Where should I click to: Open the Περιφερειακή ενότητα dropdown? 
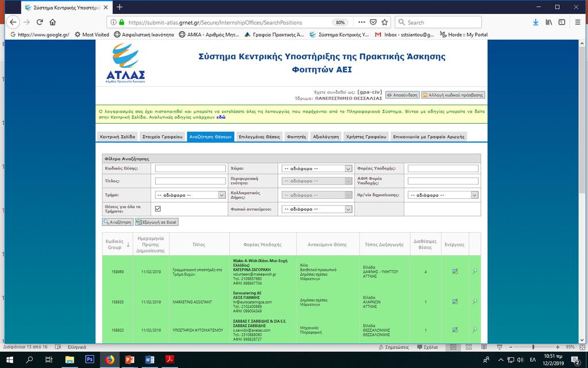[317, 181]
